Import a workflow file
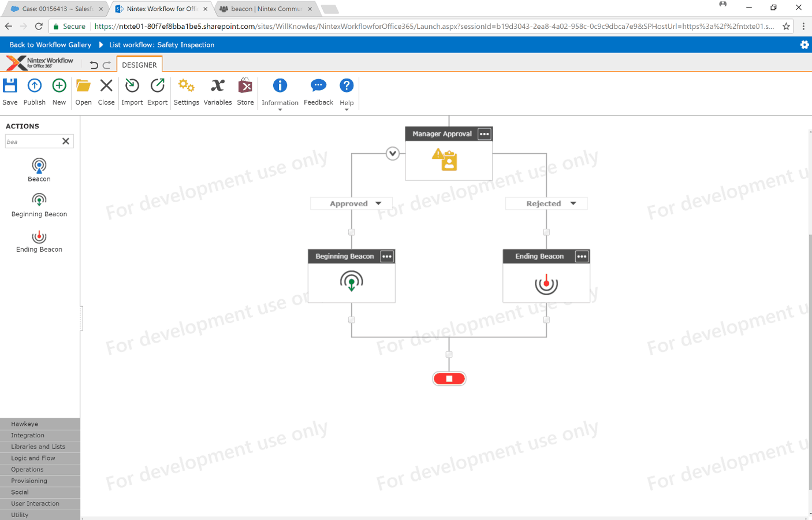Image resolution: width=812 pixels, height=520 pixels. pyautogui.click(x=132, y=92)
